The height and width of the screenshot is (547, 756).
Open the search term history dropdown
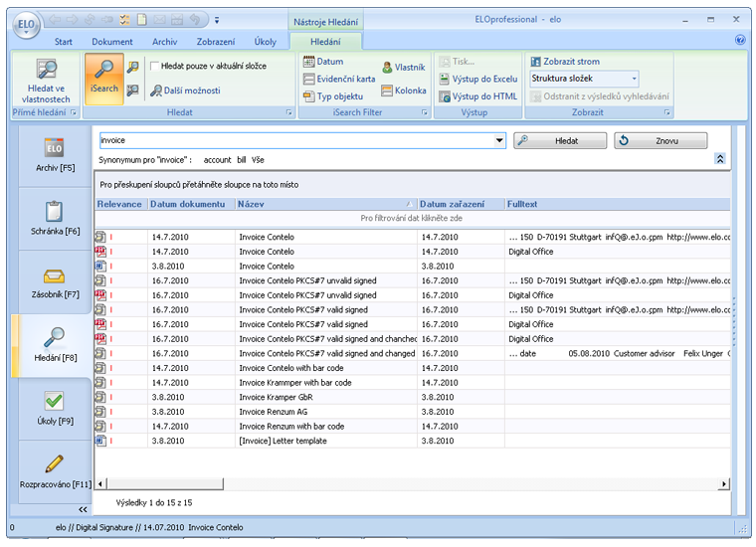(499, 140)
